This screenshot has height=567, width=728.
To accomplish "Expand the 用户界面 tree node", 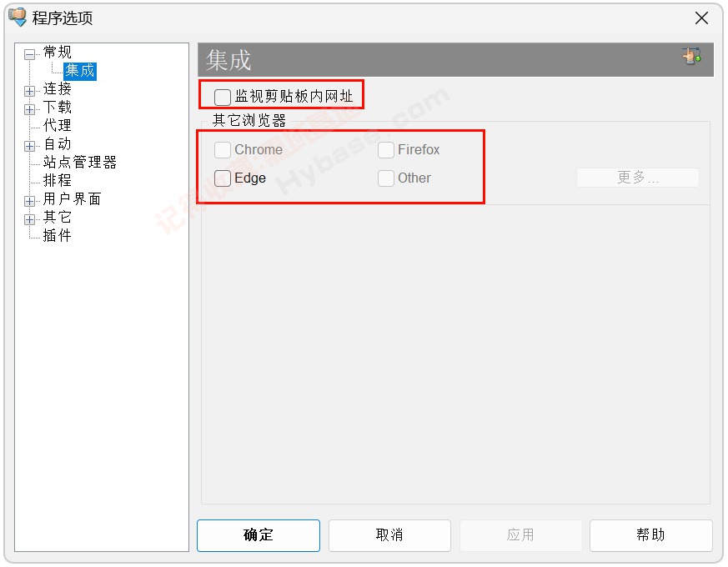I will [x=28, y=199].
